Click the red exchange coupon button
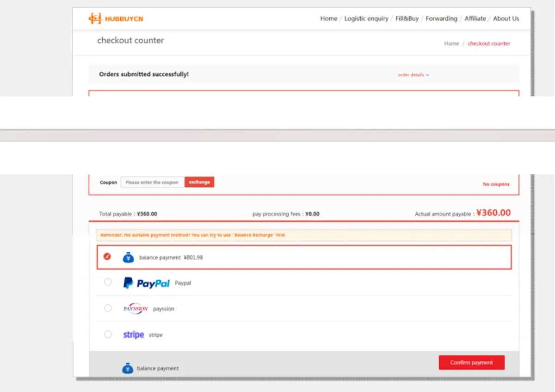This screenshot has width=555, height=392. pyautogui.click(x=199, y=182)
